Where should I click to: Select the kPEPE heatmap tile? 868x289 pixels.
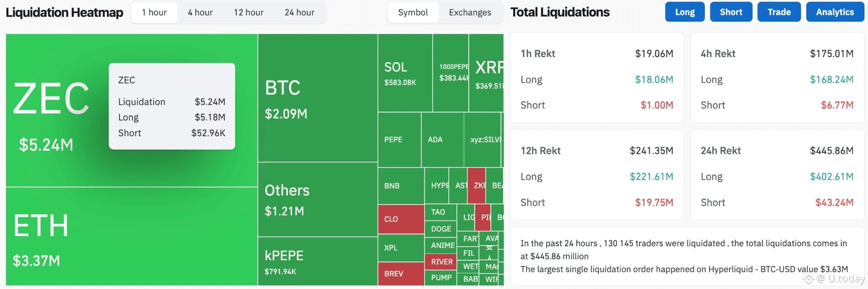[x=317, y=261]
